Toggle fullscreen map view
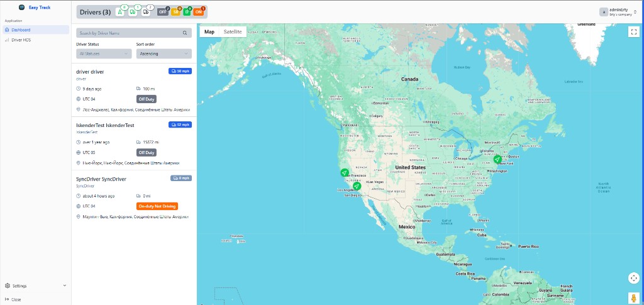The height and width of the screenshot is (305, 644). 633,32
